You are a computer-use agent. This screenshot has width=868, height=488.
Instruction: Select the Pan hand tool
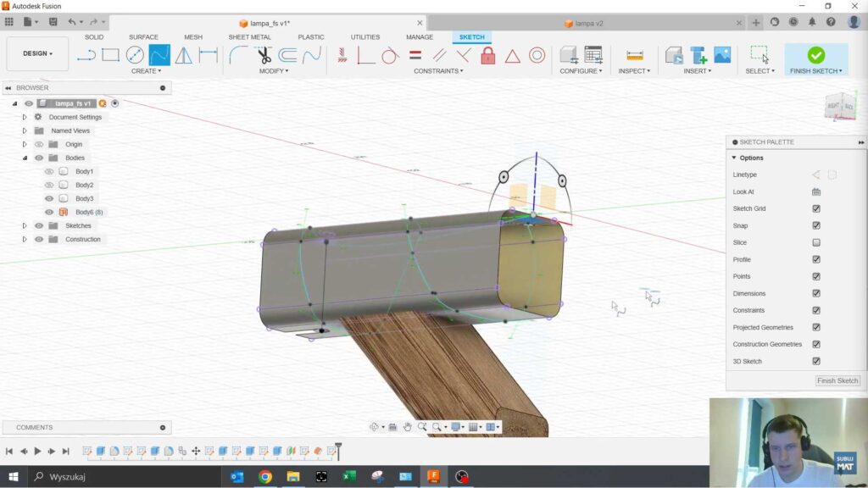(408, 427)
